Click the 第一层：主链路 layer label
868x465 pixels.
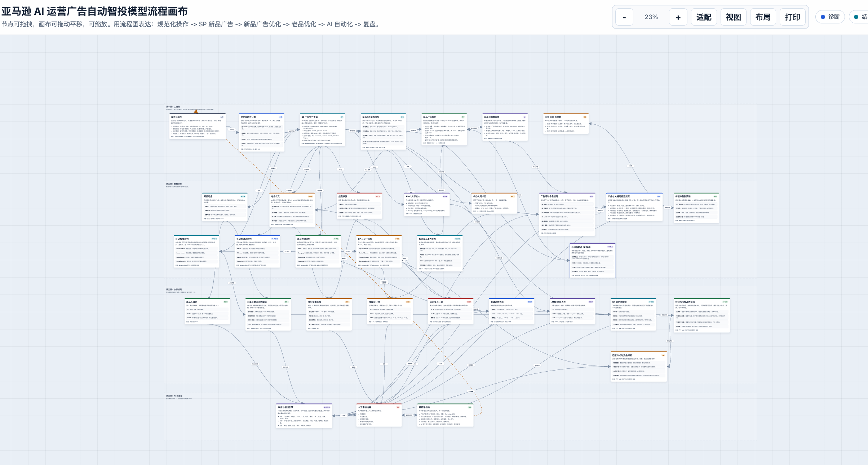pos(173,107)
